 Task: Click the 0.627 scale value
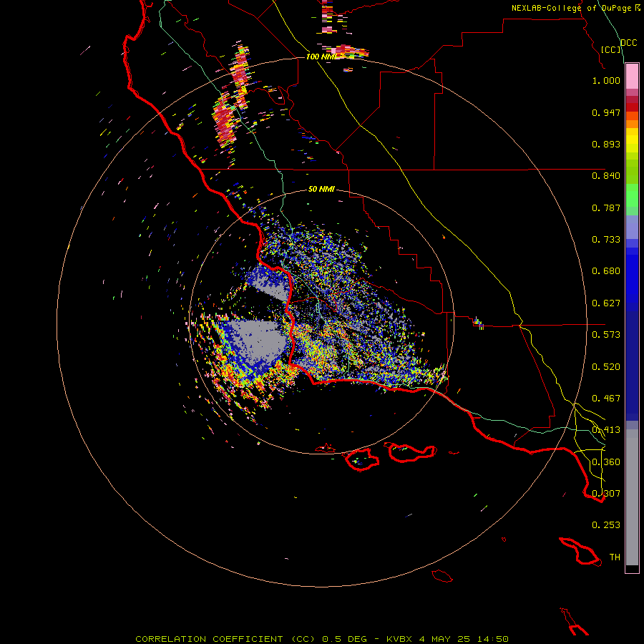click(606, 303)
